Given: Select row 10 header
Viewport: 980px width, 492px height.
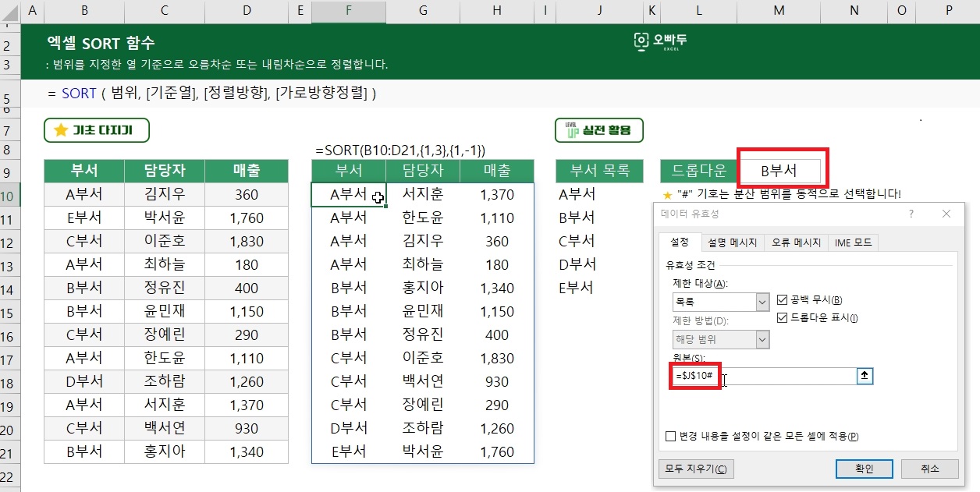Looking at the screenshot, I should 10,194.
